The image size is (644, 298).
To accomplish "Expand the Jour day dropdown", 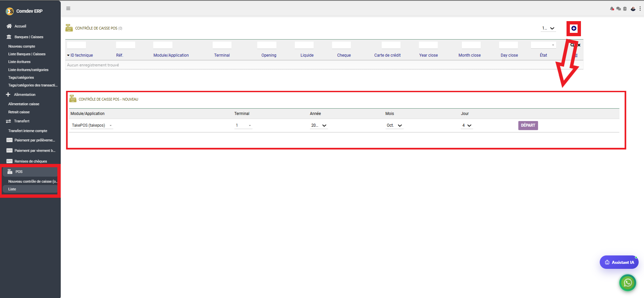I will (467, 125).
